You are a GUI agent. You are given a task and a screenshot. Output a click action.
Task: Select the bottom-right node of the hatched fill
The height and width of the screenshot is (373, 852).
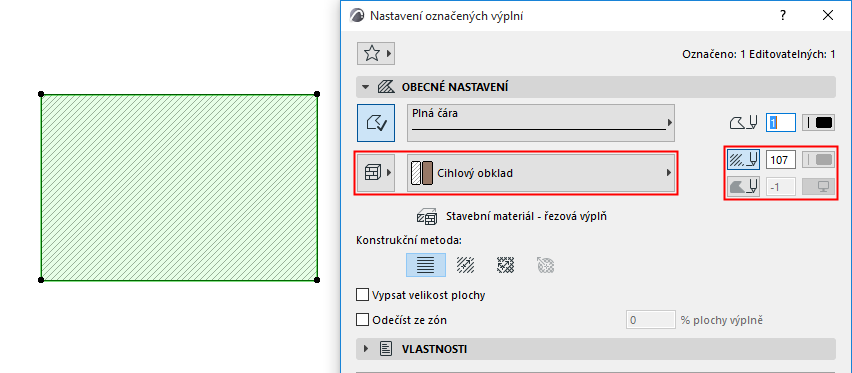(x=317, y=280)
